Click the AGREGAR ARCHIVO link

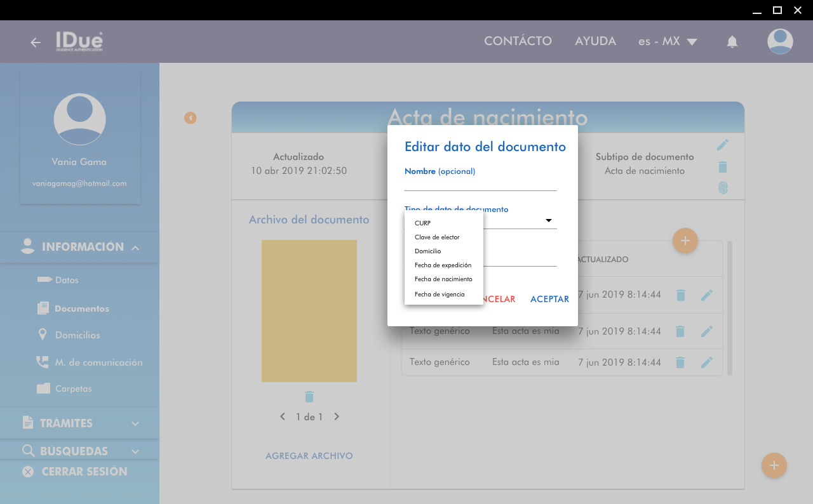click(x=309, y=456)
